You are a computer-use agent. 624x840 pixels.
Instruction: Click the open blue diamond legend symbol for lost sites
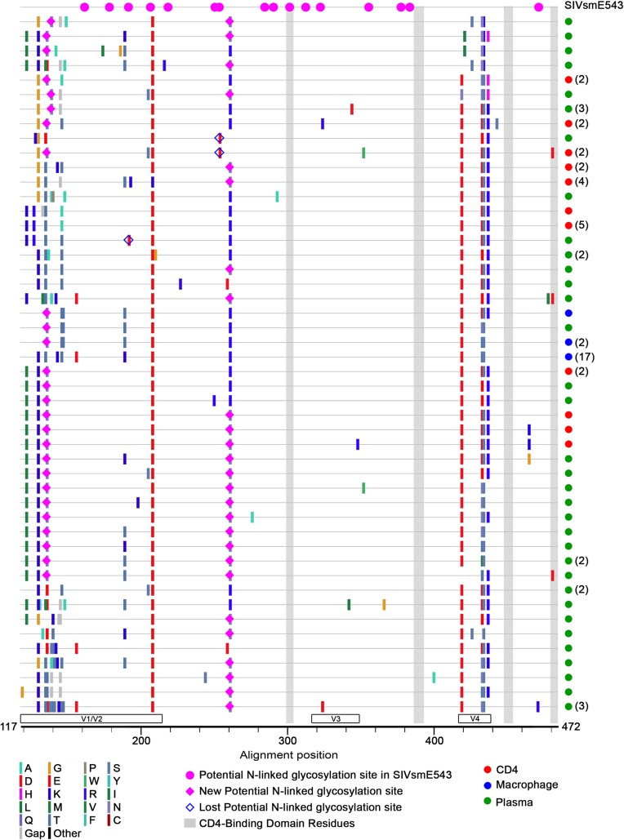(x=189, y=807)
